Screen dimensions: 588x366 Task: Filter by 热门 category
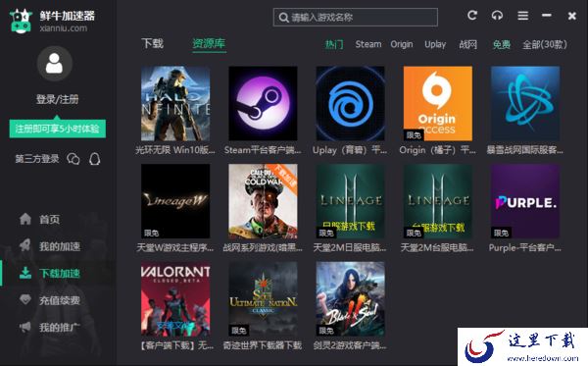(334, 44)
